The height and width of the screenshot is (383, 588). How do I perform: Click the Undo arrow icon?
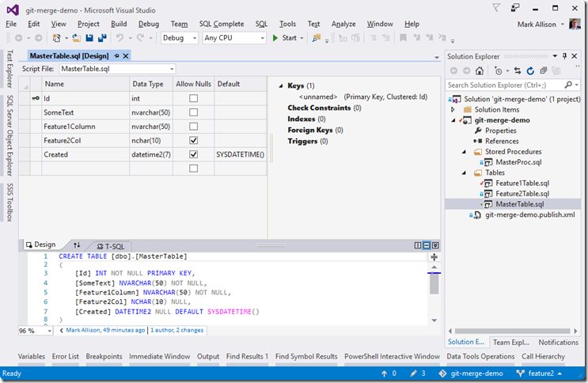119,38
